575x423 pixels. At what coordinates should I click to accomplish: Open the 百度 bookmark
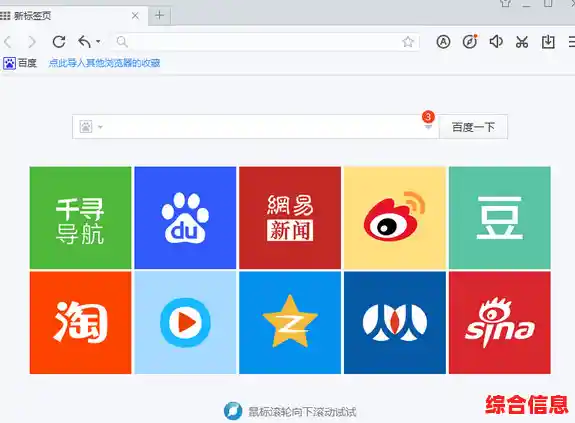20,63
